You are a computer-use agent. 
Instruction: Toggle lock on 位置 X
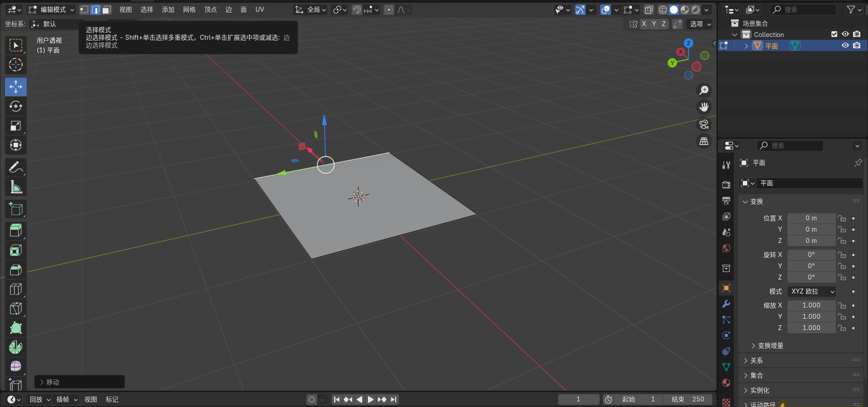[x=842, y=218]
